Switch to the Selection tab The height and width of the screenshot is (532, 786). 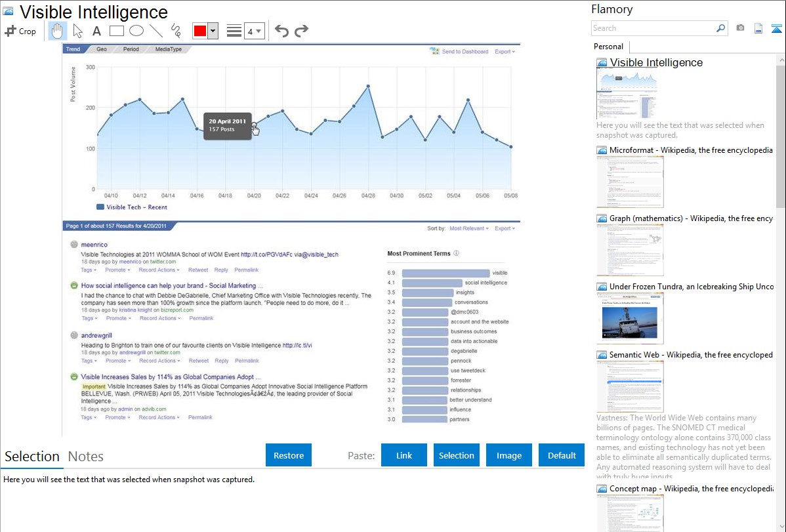pyautogui.click(x=32, y=457)
